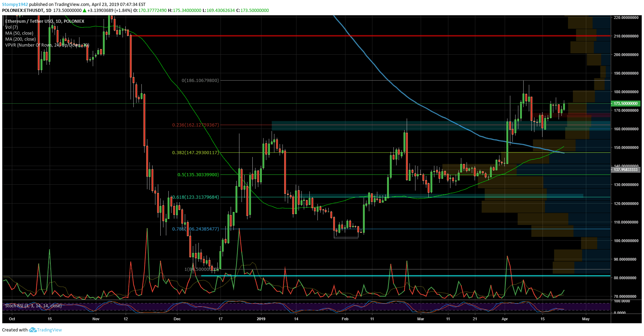Click the green up-arrow change indicator
The width and height of the screenshot is (644, 336).
[x=84, y=11]
